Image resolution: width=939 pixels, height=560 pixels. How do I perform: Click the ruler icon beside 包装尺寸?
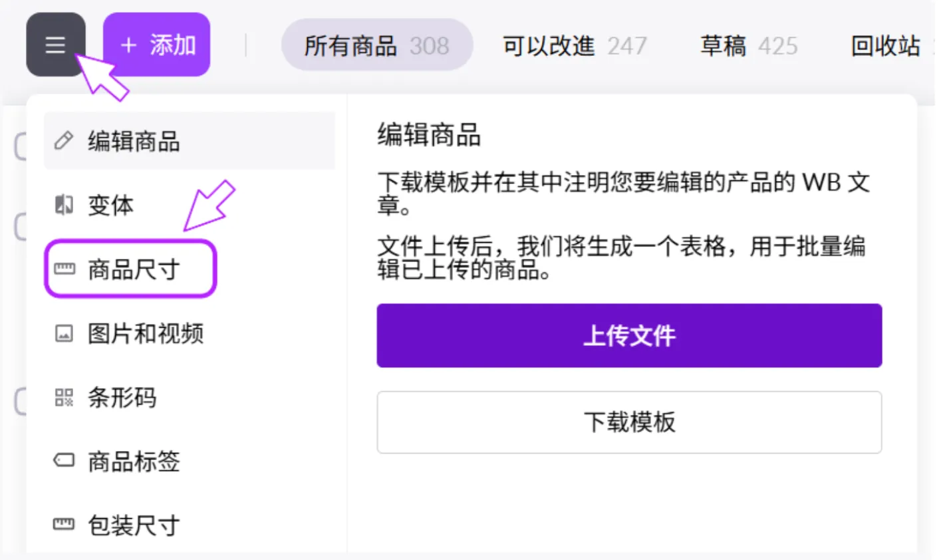point(64,525)
